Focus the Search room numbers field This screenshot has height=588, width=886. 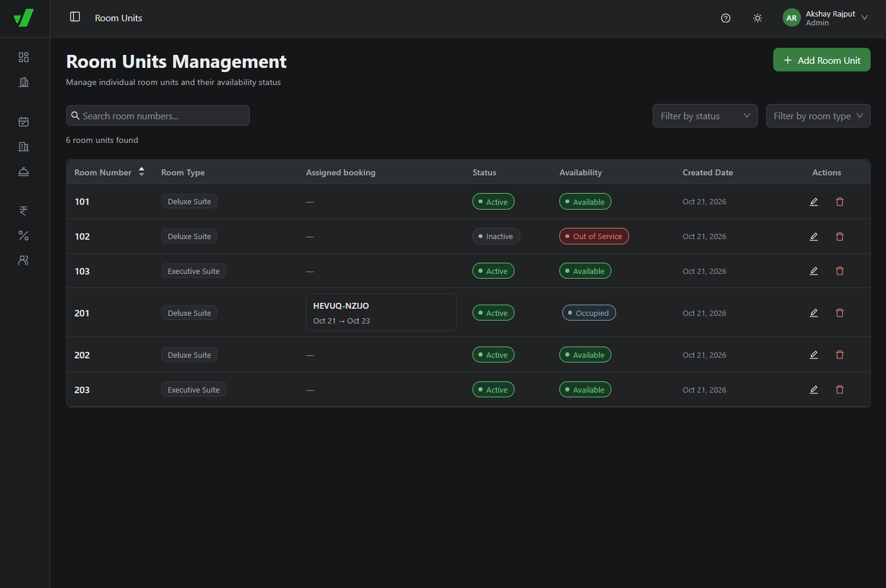[x=158, y=116]
